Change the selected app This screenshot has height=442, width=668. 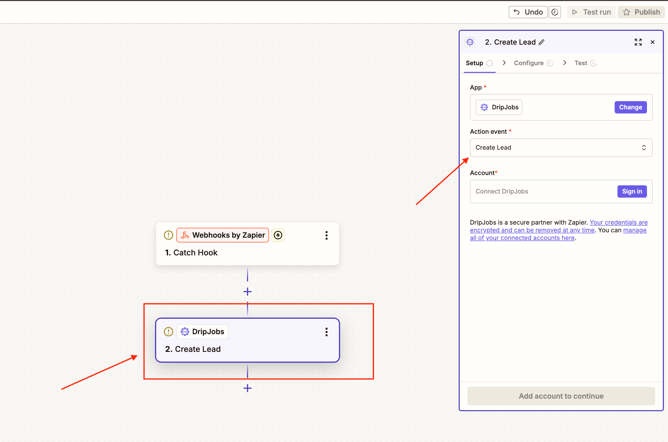(631, 107)
